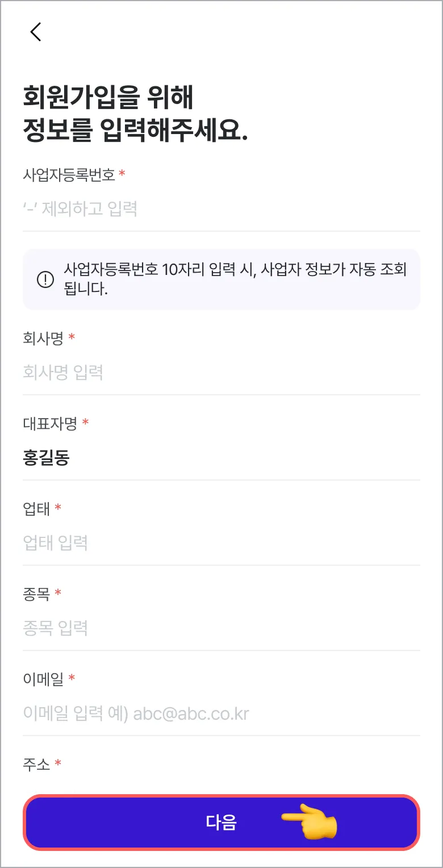Click the 대표자명 field containing 홍길동
443x868 pixels.
[x=221, y=458]
